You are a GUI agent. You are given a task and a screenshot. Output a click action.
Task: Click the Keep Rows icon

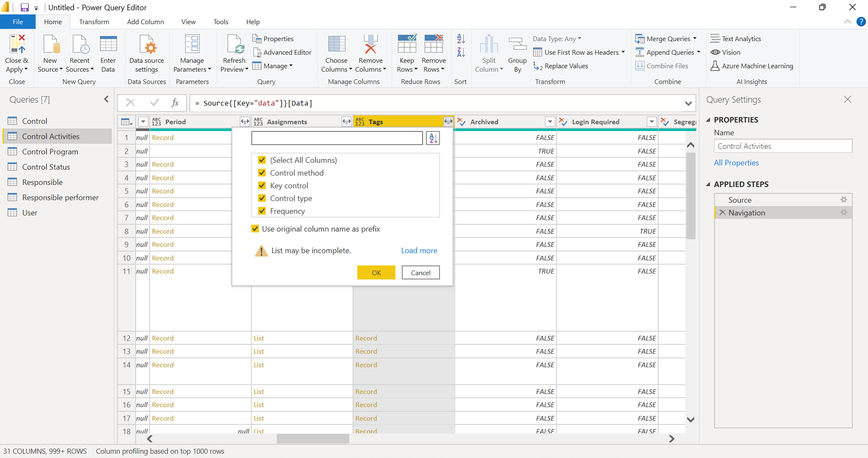click(x=407, y=44)
